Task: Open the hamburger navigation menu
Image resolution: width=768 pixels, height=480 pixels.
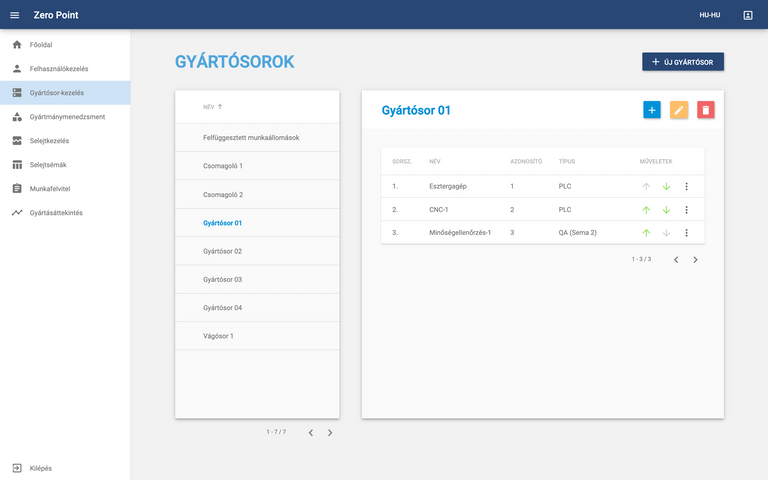Action: [x=14, y=15]
